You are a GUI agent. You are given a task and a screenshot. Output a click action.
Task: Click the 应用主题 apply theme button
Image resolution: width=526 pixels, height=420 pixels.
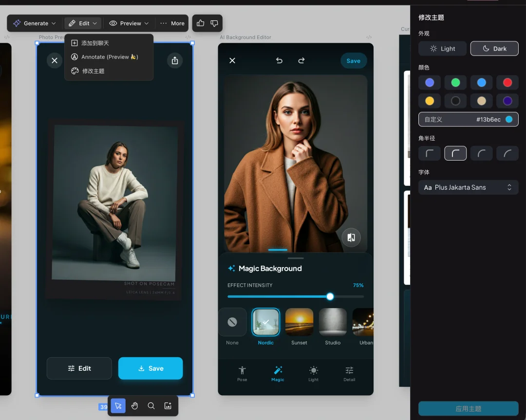point(468,409)
